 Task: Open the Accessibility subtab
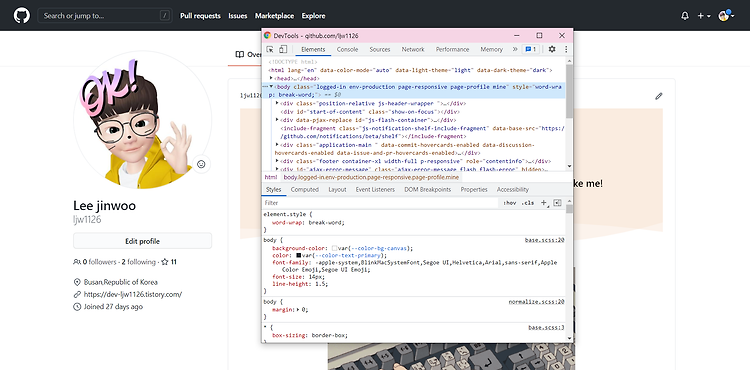pos(513,189)
